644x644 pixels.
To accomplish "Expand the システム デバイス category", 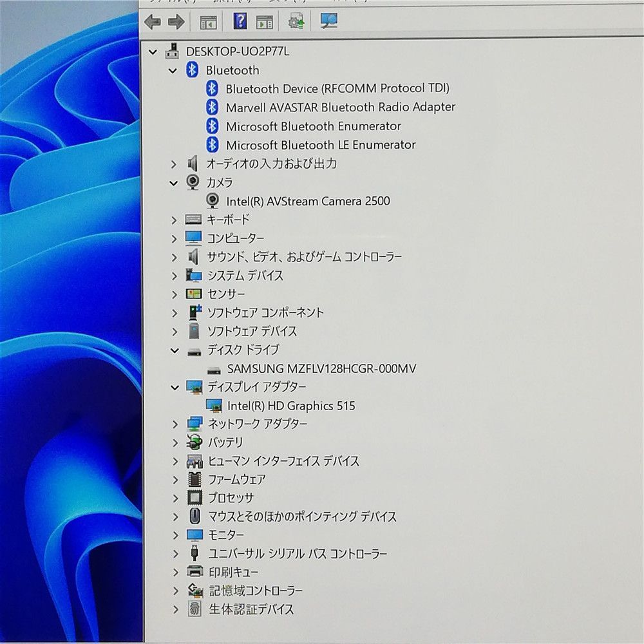I will [174, 276].
